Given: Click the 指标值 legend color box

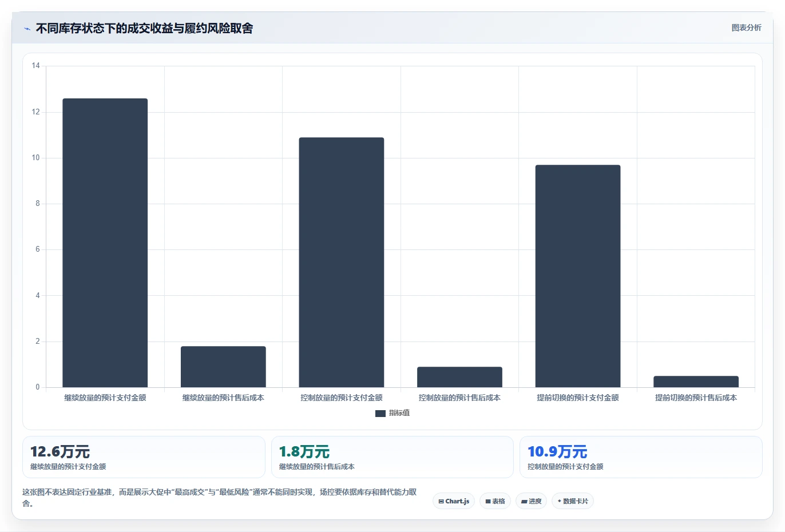Looking at the screenshot, I should point(380,413).
